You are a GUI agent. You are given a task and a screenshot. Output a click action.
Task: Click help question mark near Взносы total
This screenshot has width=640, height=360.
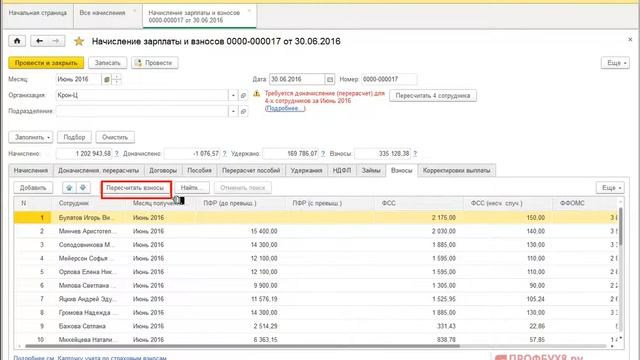pos(415,154)
